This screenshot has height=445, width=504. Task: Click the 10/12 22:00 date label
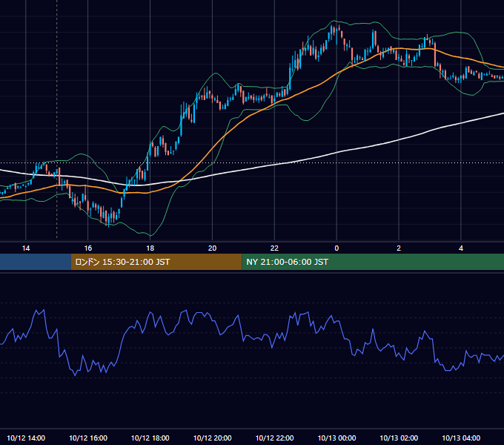274,438
